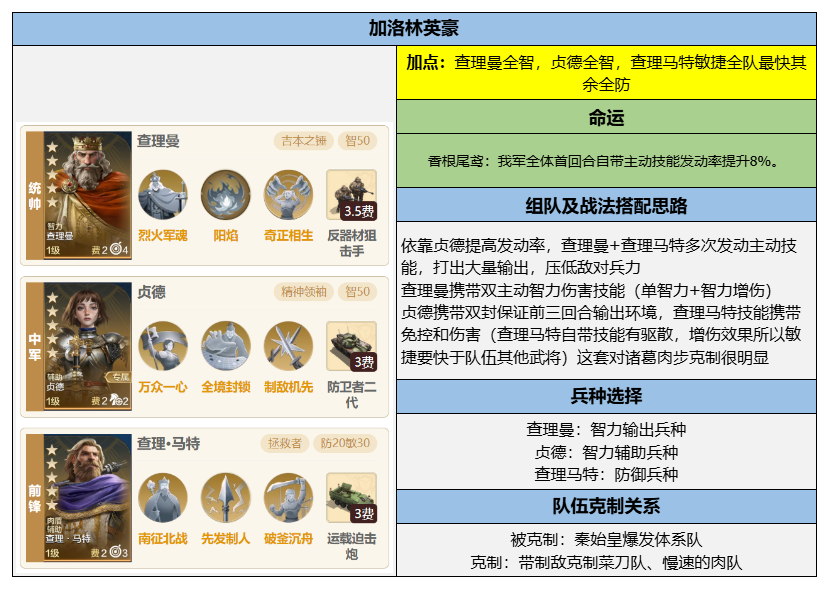Click the 南征北战 skill icon
The height and width of the screenshot is (589, 829).
(x=163, y=498)
